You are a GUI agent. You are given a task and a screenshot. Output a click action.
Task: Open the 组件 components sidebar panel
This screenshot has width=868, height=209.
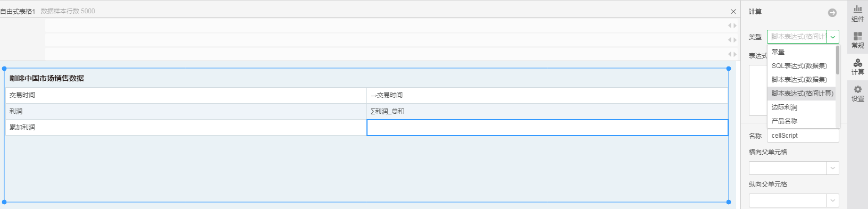point(857,13)
